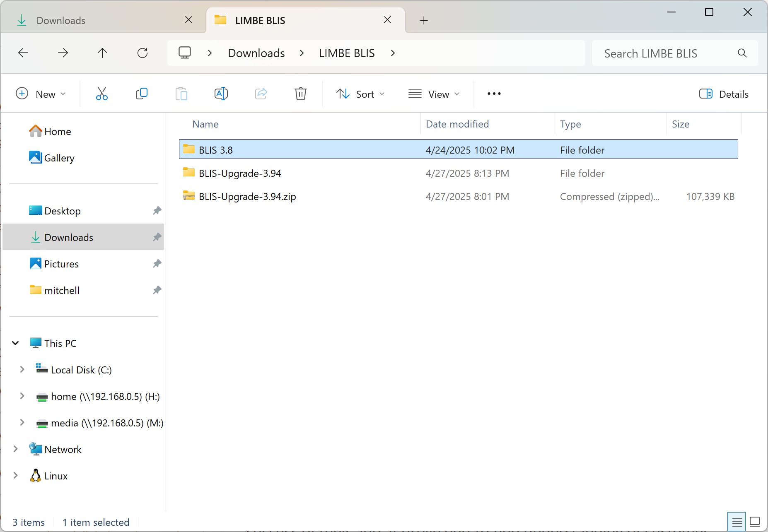This screenshot has width=768, height=532.
Task: Click Downloads in the address breadcrumb
Action: [x=256, y=53]
